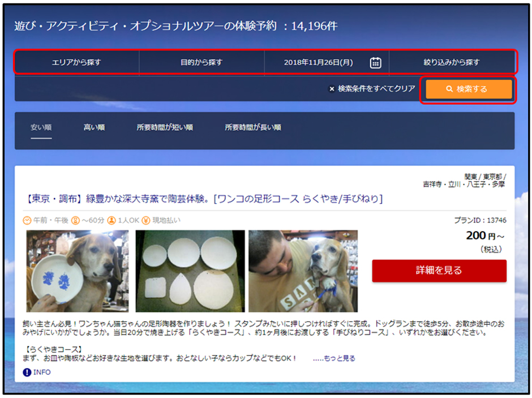The height and width of the screenshot is (398, 532).
Task: Expand the 絞り込みから探す filter options
Action: coord(452,63)
